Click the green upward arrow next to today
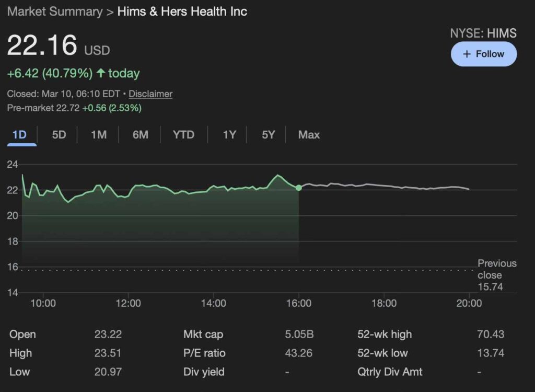The height and width of the screenshot is (392, 535). 100,73
